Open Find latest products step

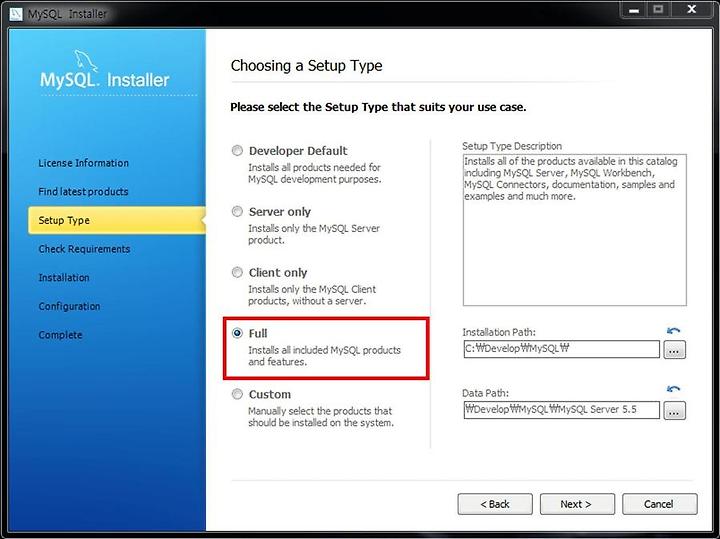(83, 191)
